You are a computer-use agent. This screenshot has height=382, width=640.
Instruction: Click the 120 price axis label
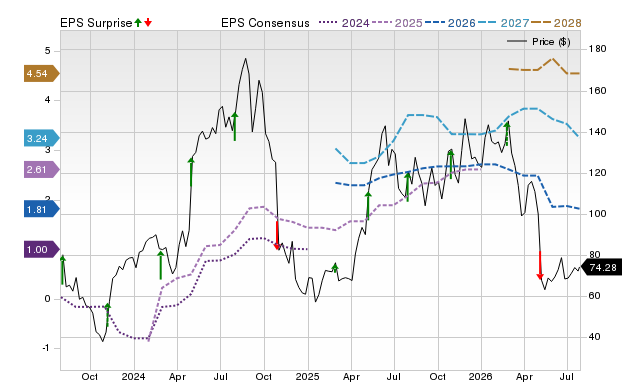pyautogui.click(x=598, y=173)
